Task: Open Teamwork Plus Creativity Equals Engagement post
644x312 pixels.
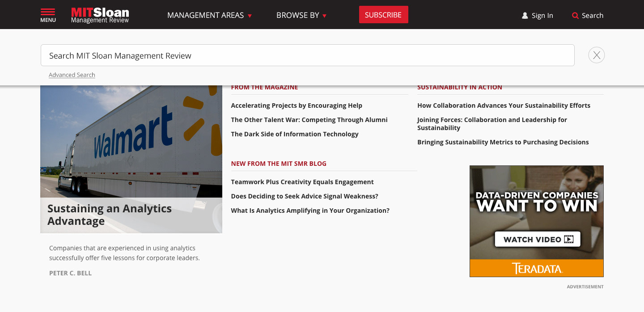Action: point(302,182)
